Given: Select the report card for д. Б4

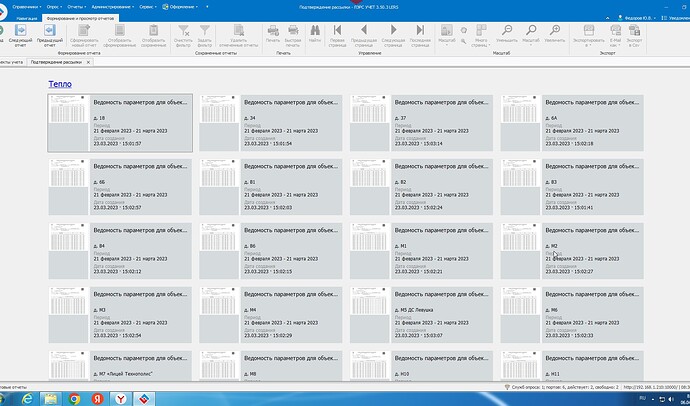Looking at the screenshot, I should pyautogui.click(x=120, y=251).
